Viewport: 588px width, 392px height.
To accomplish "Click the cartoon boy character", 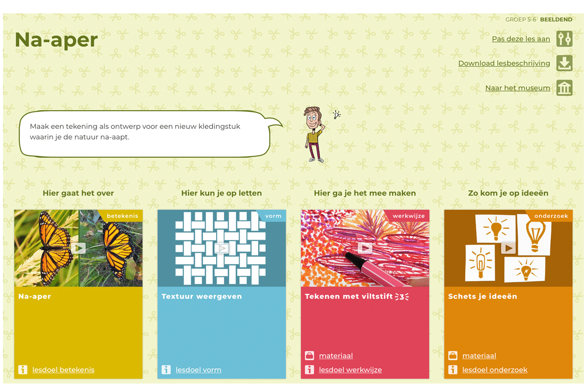I will coord(314,134).
